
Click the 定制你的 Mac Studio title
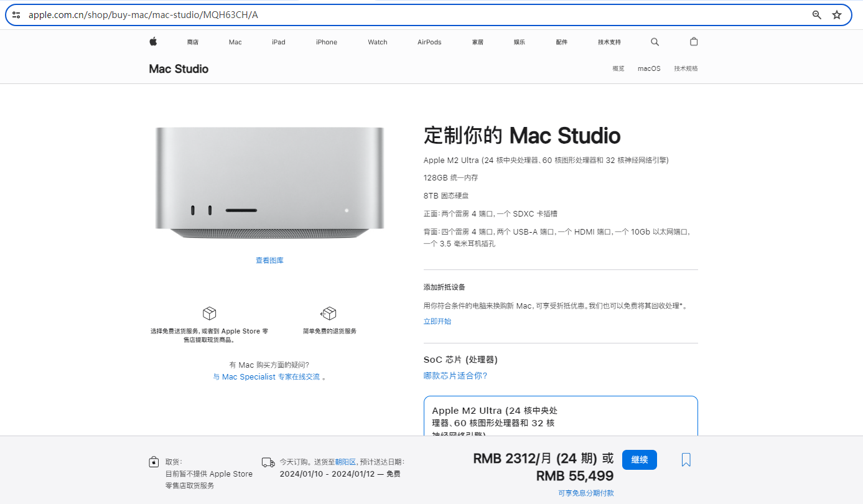tap(522, 136)
